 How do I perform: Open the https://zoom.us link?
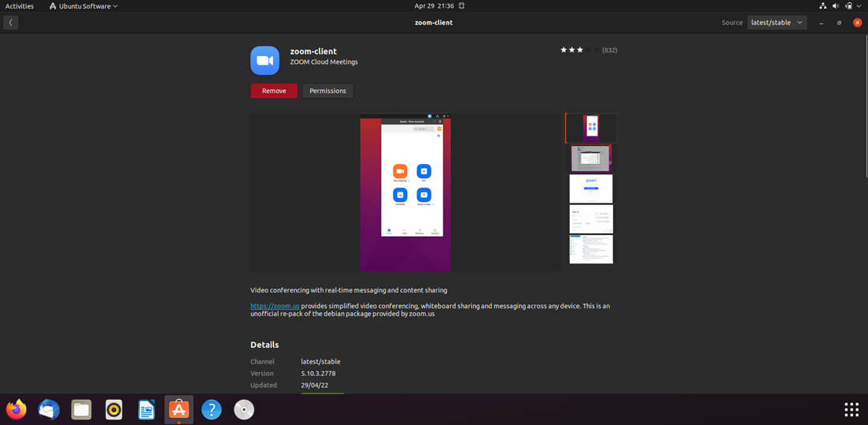tap(275, 306)
